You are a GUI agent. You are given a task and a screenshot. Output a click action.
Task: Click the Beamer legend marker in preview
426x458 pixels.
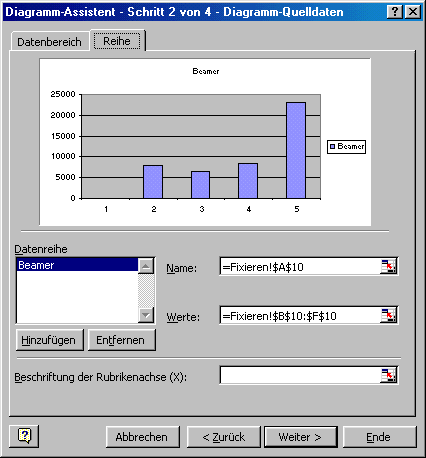pyautogui.click(x=332, y=146)
